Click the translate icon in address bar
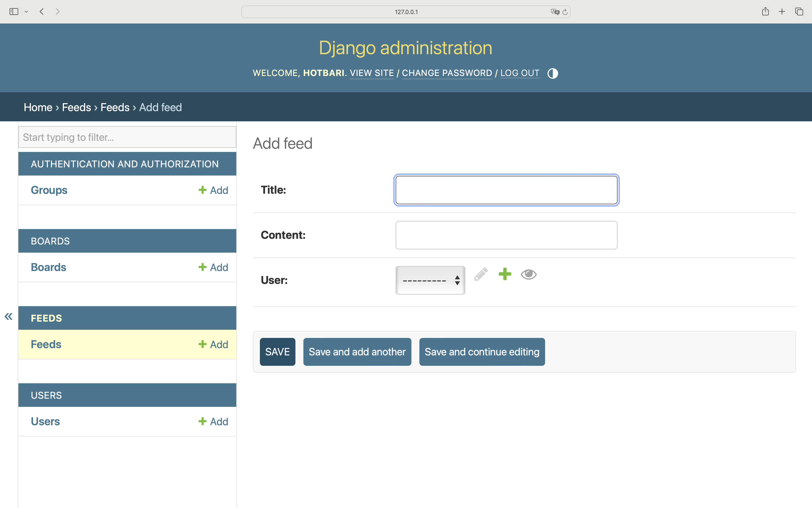 (555, 12)
